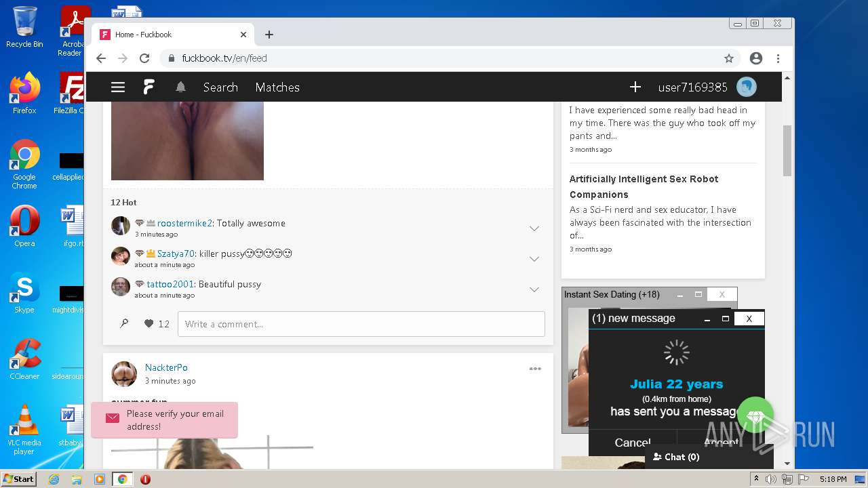Click user7169385 username in header
The height and width of the screenshot is (488, 868).
(692, 87)
